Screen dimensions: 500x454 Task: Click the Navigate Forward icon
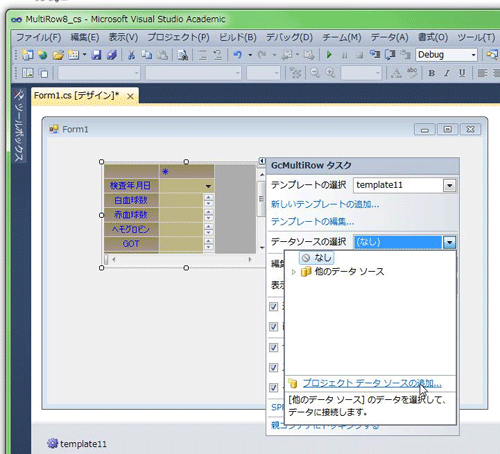[x=309, y=55]
